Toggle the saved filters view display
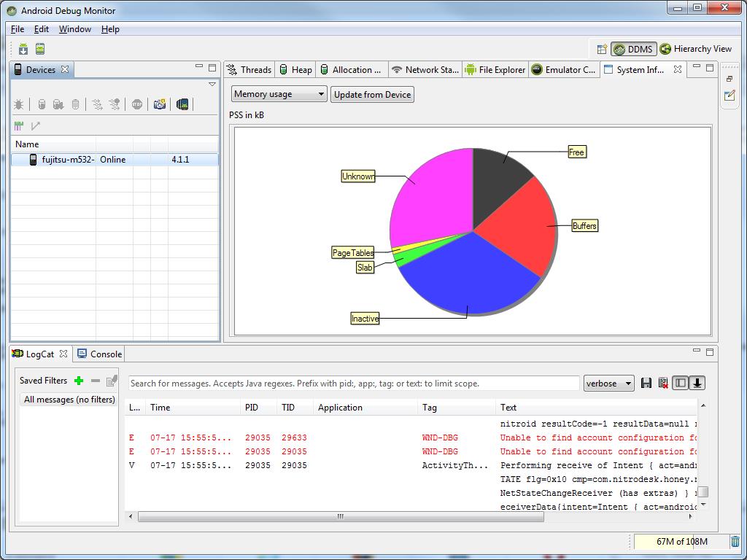 (680, 383)
